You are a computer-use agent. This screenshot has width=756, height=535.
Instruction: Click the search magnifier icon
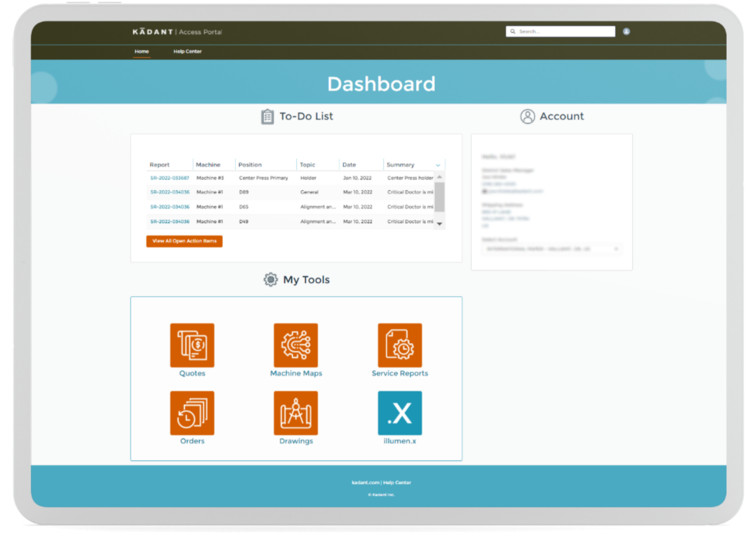pos(513,31)
